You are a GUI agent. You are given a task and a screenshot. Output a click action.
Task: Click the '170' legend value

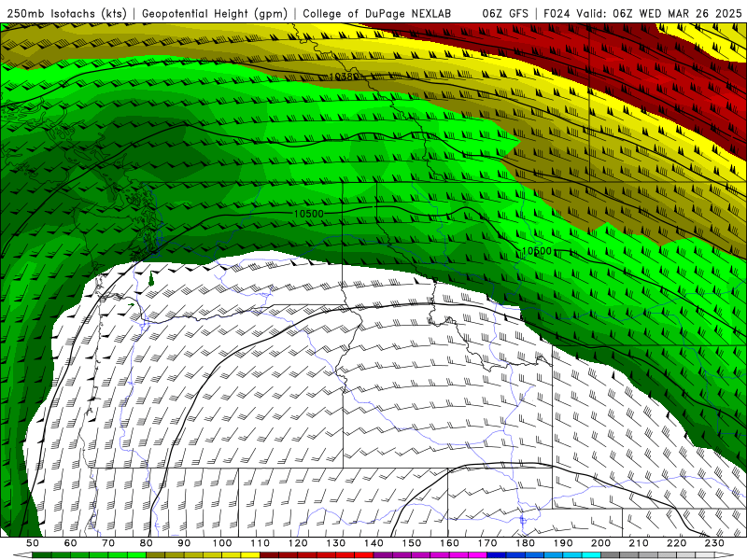487,543
